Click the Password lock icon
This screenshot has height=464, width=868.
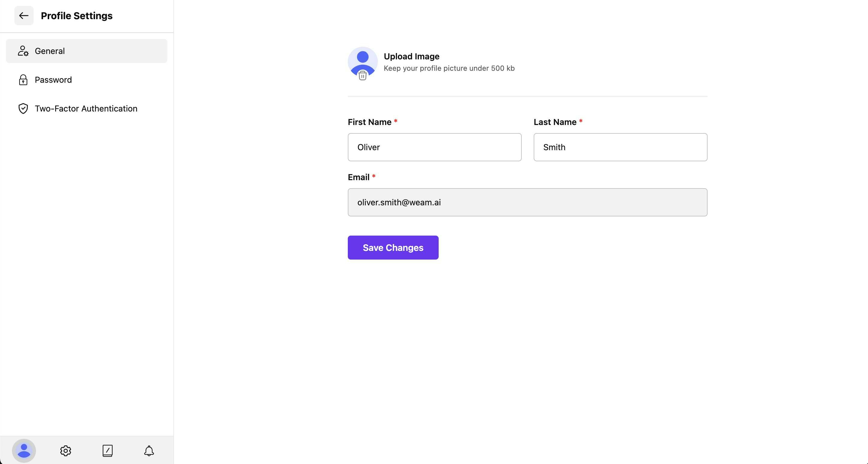click(23, 80)
